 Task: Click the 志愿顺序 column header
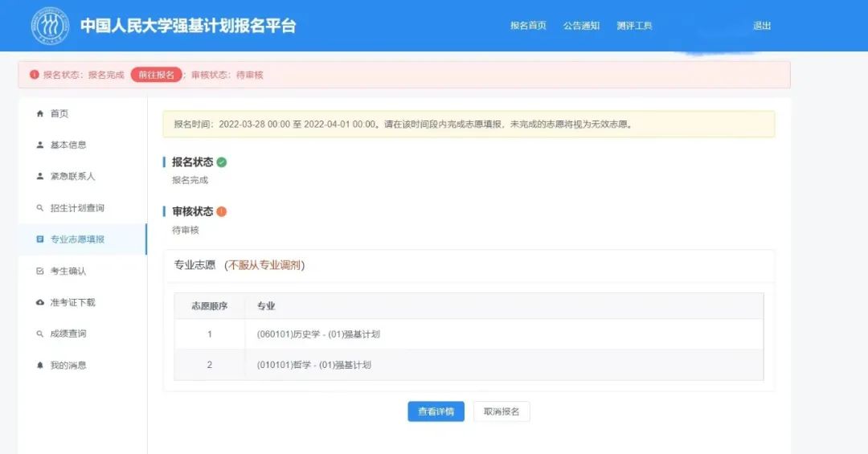pos(209,305)
